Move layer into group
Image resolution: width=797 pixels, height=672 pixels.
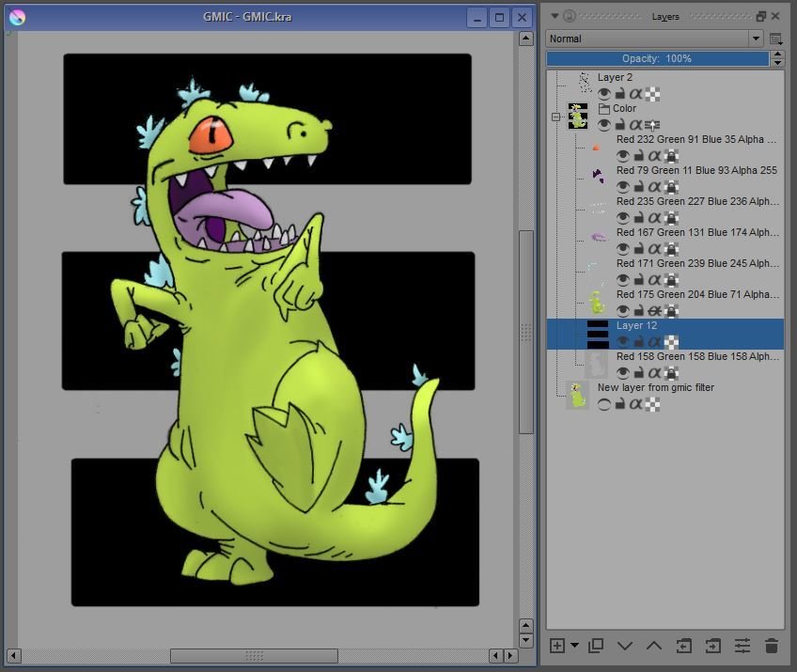(x=713, y=646)
